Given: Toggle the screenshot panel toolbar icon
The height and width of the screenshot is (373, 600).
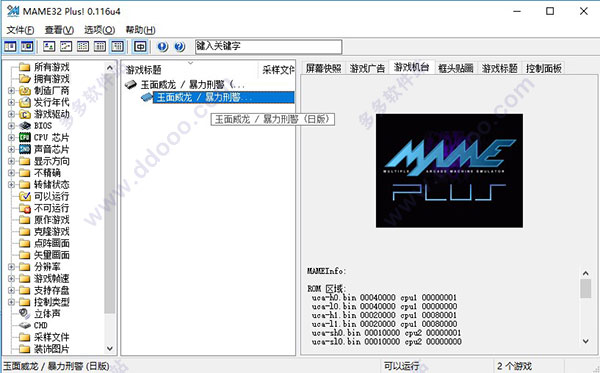Looking at the screenshot, I should (x=27, y=47).
